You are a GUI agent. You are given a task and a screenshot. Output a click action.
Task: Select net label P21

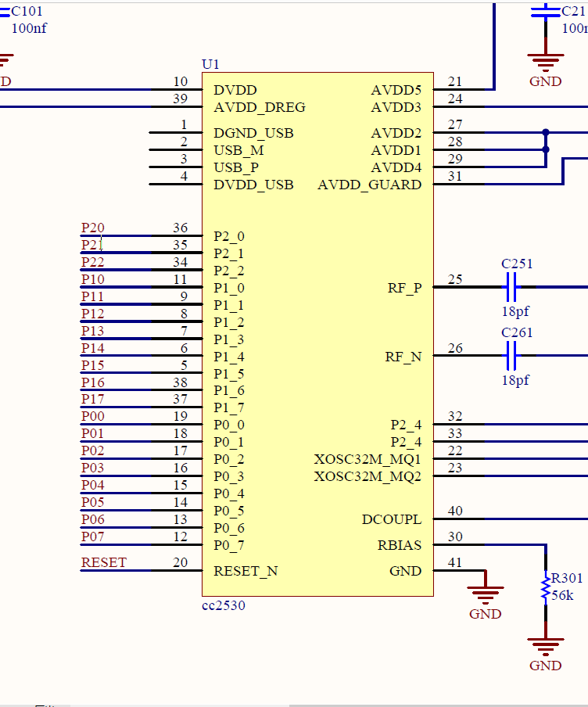pos(93,245)
